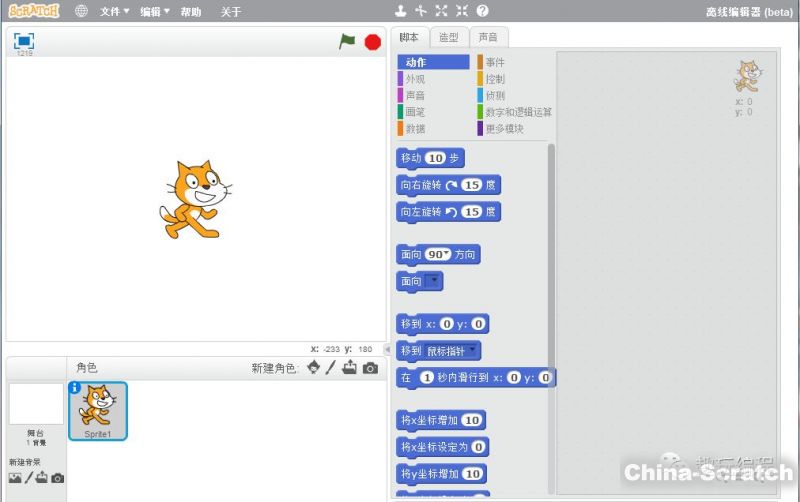Viewport: 800px width, 502px height.
Task: Click the 10 steps field in 移动 block
Action: (434, 158)
